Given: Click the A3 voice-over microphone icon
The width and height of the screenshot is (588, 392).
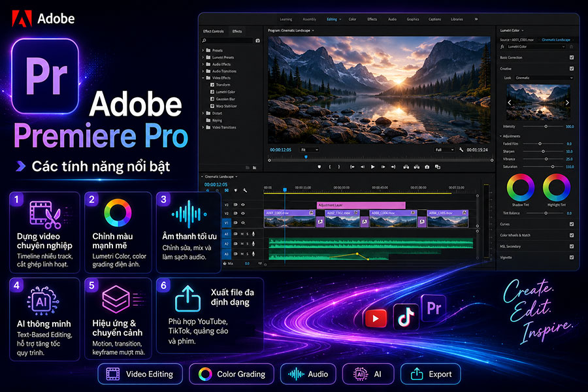Looking at the screenshot, I should click(253, 253).
